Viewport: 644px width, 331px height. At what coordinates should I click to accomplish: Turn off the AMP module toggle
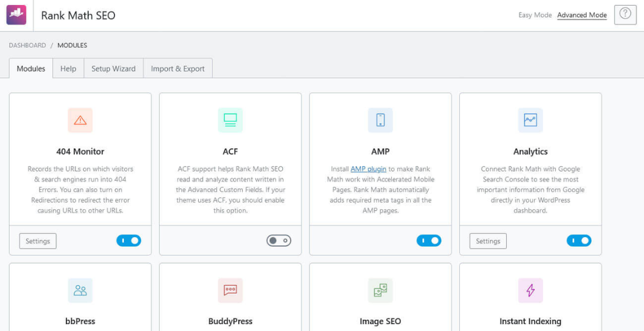[429, 241]
